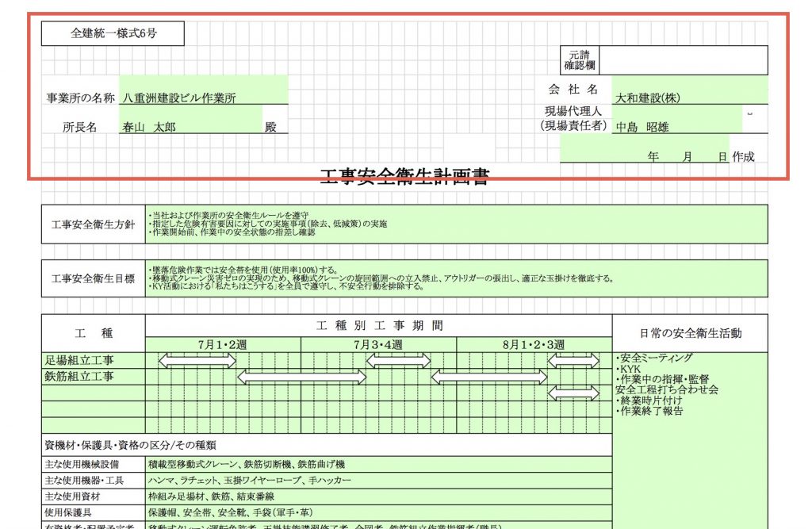Click the 足場組立工事 schedule arrow under 8月1・2・3週

pos(573,361)
